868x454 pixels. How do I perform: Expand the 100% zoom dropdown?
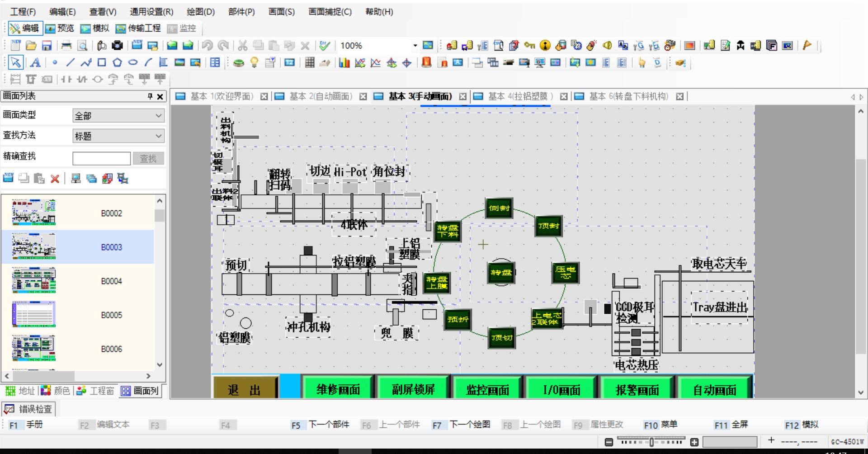[415, 46]
